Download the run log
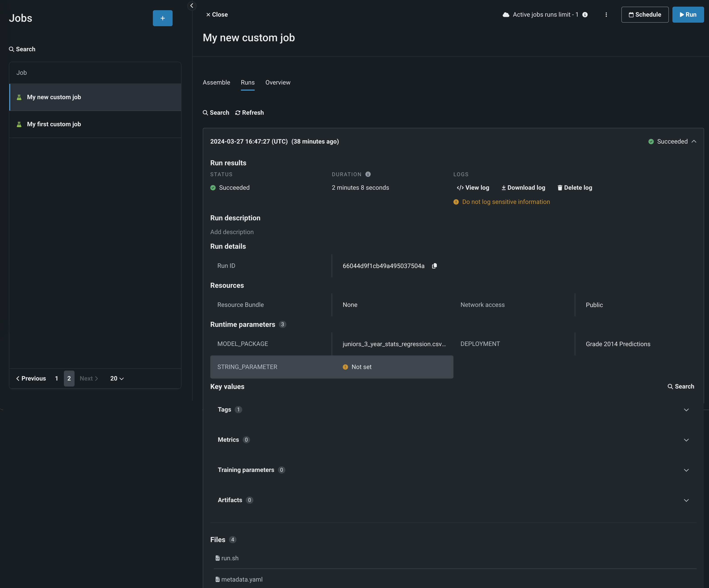Viewport: 709px width, 588px height. tap(523, 187)
